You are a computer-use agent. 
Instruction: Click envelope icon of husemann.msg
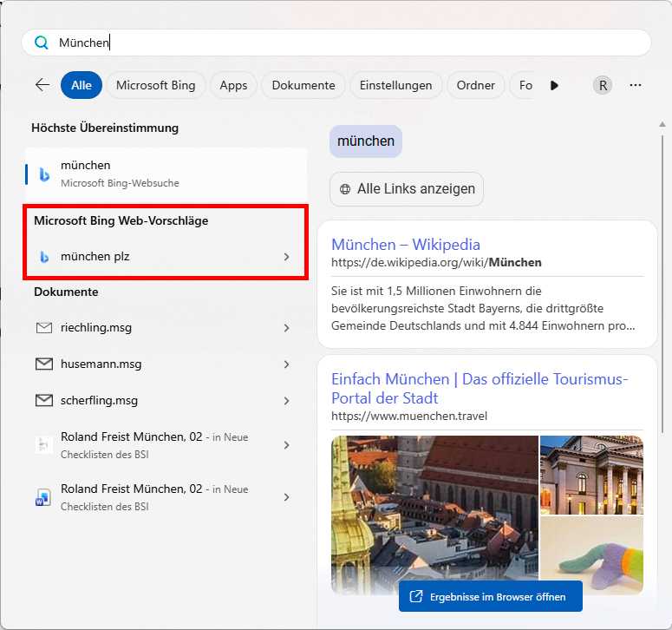(43, 364)
